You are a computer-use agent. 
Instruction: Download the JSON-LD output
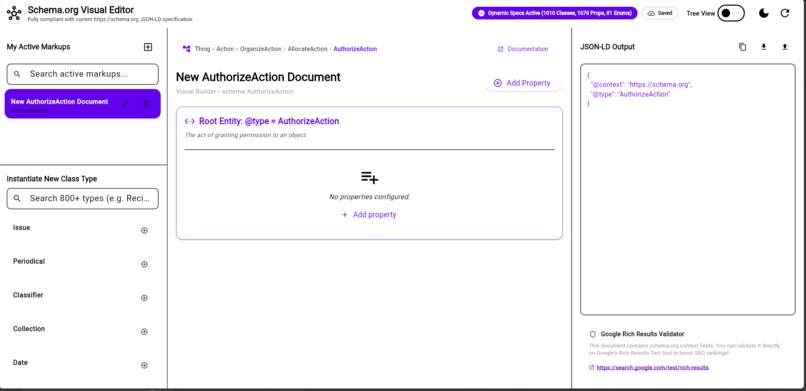click(763, 47)
